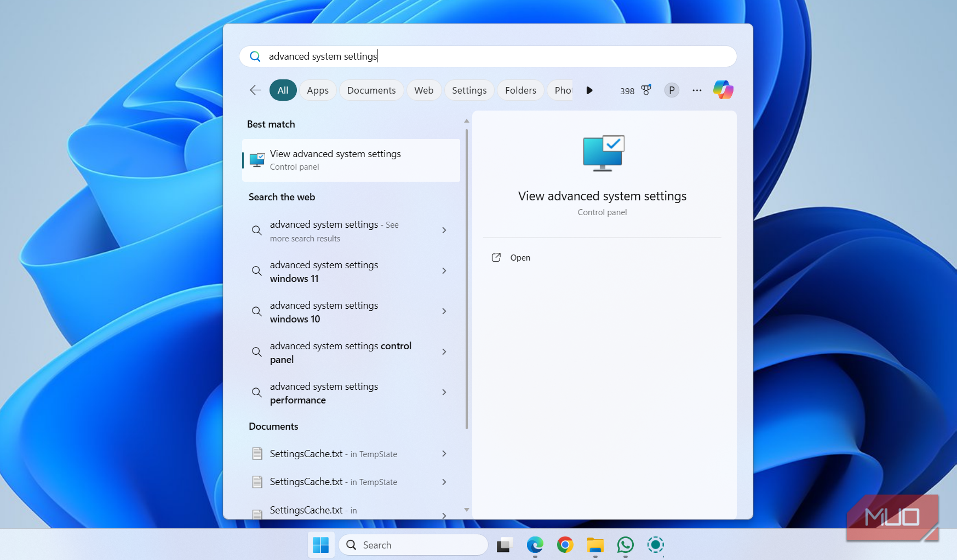957x560 pixels.
Task: Expand 'See more search results' web suggestion arrow
Action: tap(444, 230)
